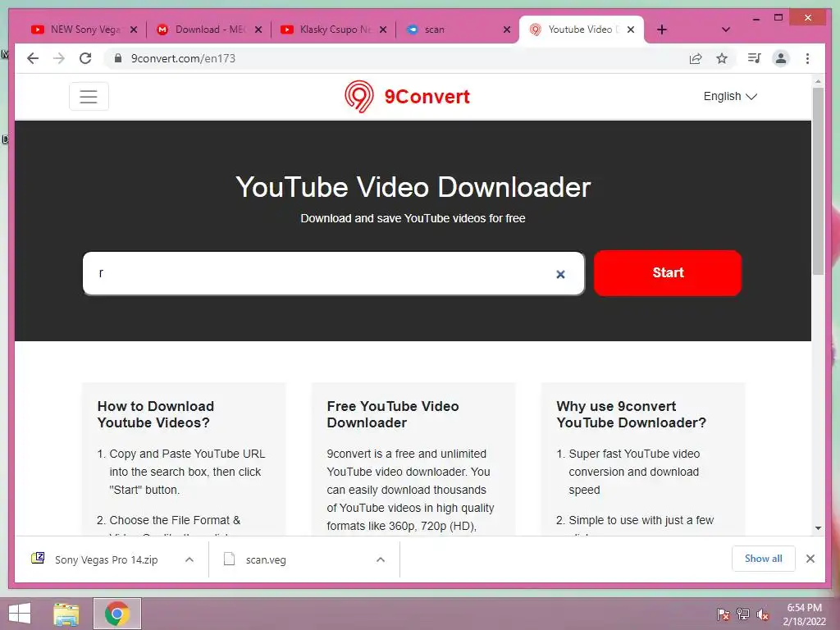Click the network tray icon

pos(743,614)
